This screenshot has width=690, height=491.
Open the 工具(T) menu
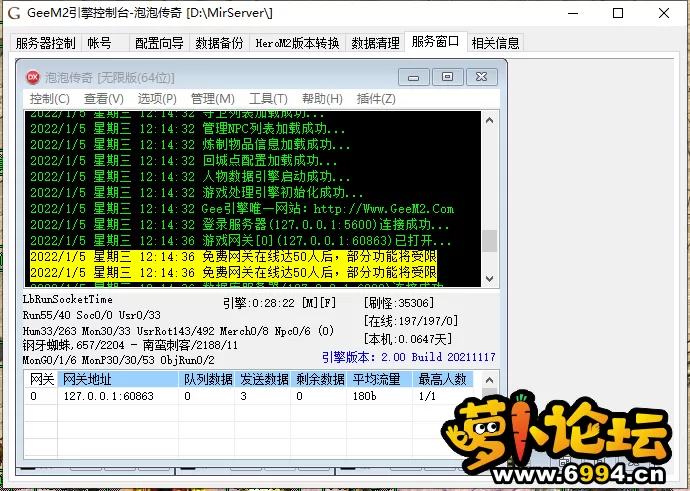coord(268,99)
